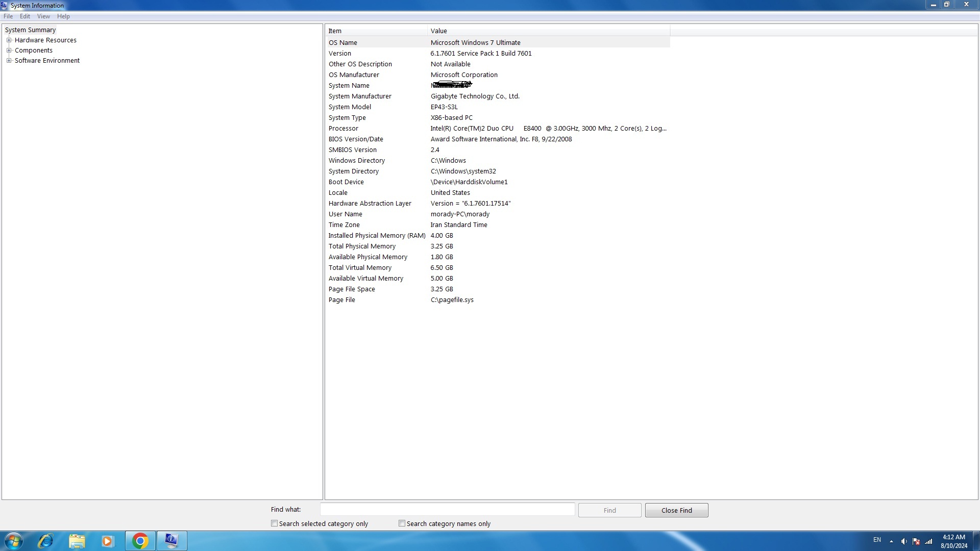
Task: Select the Available Physical Memory row
Action: pos(498,257)
